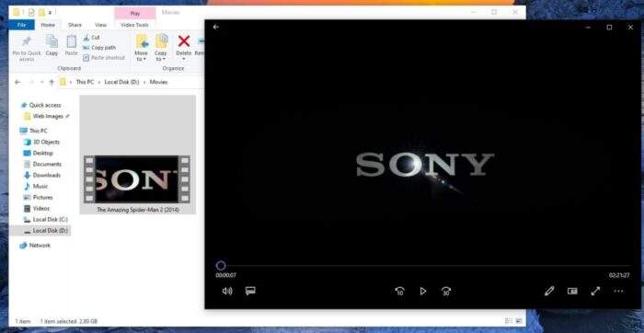644x333 pixels.
Task: Click Paste shortcut in the Clipboard group
Action: 103,58
